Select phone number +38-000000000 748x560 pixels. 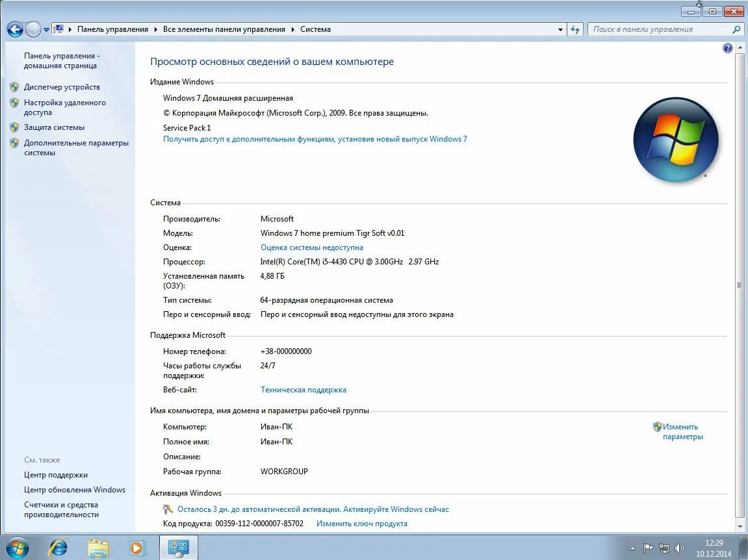pos(286,351)
